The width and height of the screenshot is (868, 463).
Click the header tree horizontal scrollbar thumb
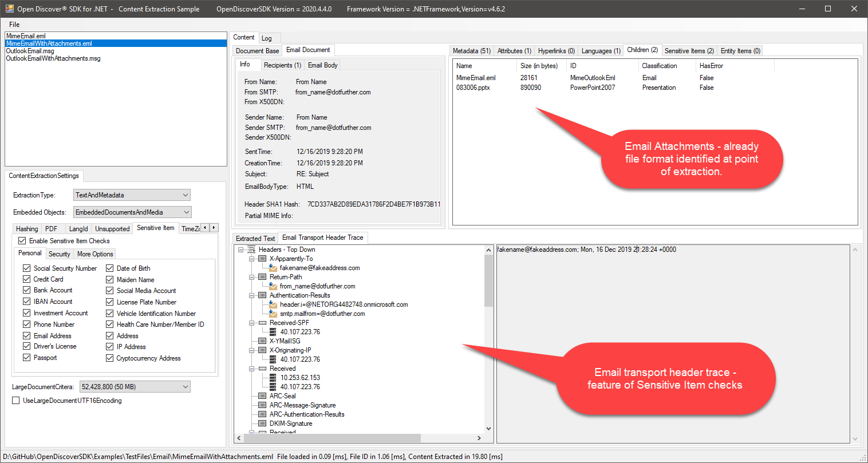(332, 438)
